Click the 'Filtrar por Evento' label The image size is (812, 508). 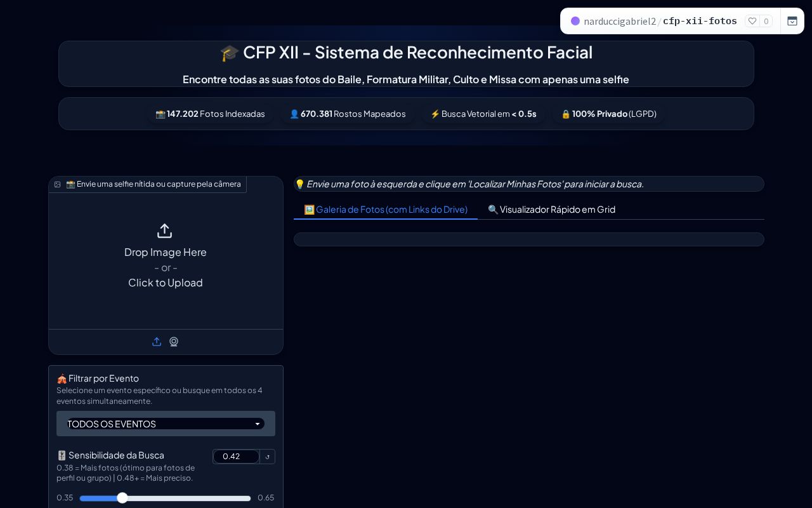[98, 378]
